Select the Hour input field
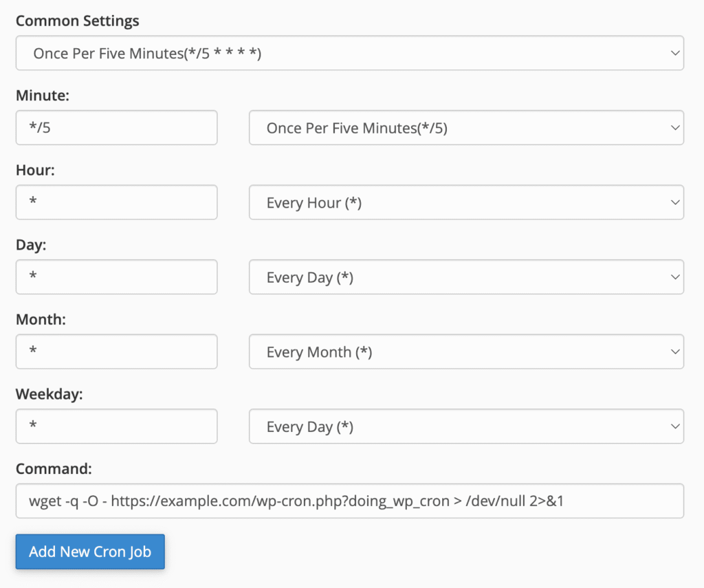 [116, 202]
